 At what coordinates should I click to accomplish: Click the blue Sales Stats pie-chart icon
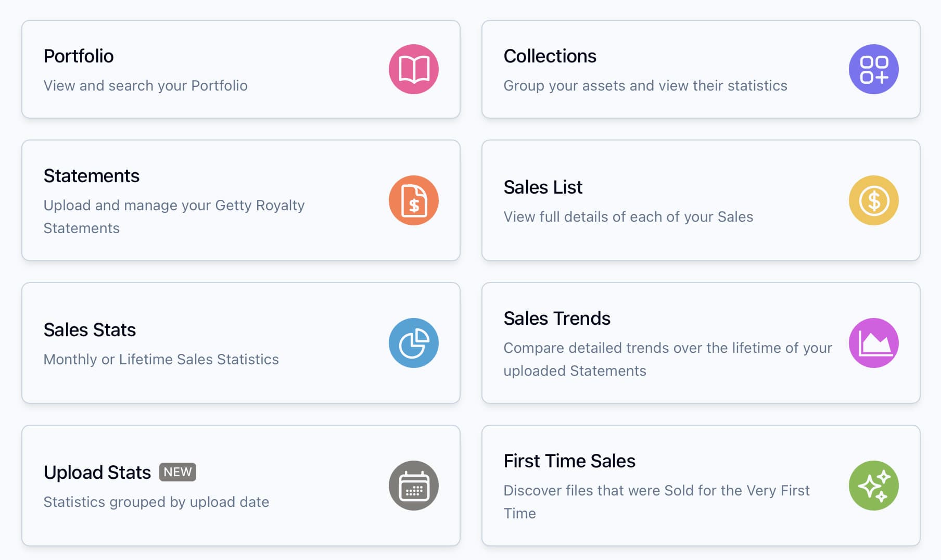(x=414, y=343)
